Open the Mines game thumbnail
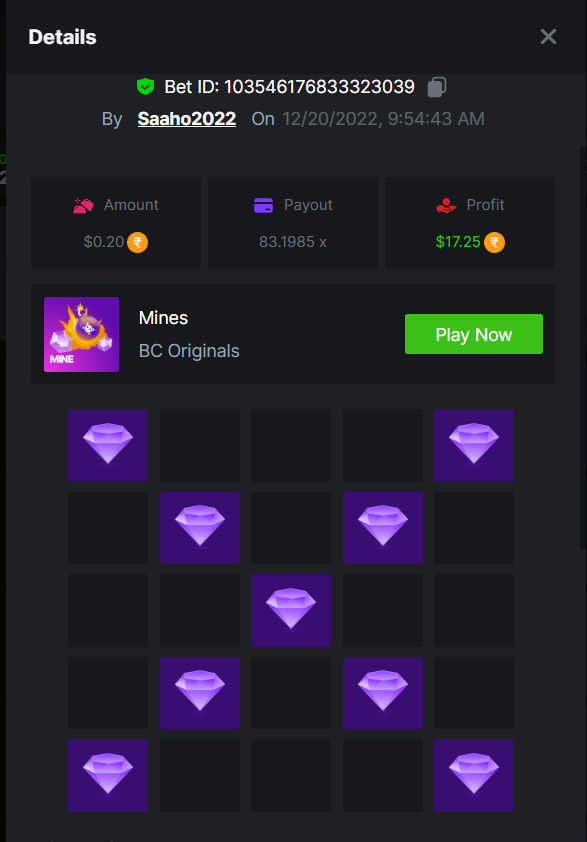Screen dimensions: 587x842 point(82,335)
